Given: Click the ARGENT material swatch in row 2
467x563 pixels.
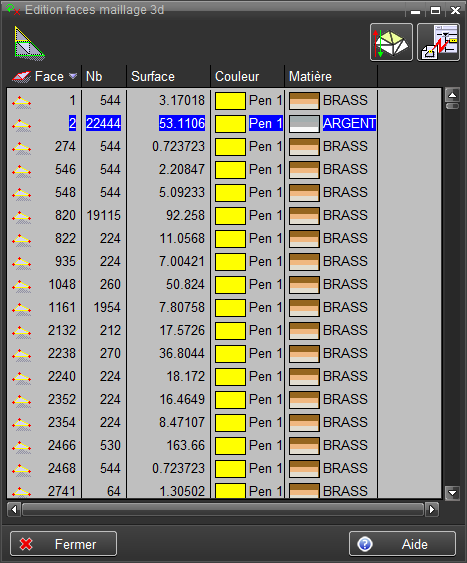Looking at the screenshot, I should coord(304,124).
